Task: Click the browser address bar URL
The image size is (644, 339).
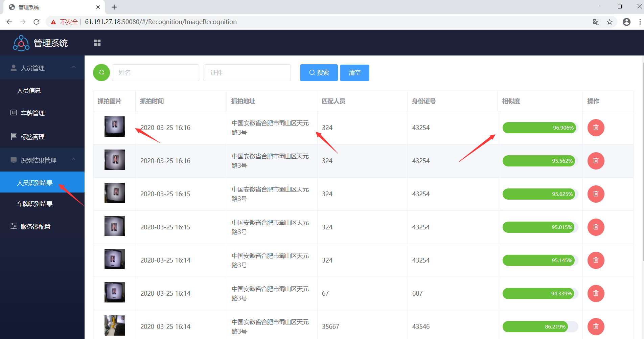Action: coord(161,22)
